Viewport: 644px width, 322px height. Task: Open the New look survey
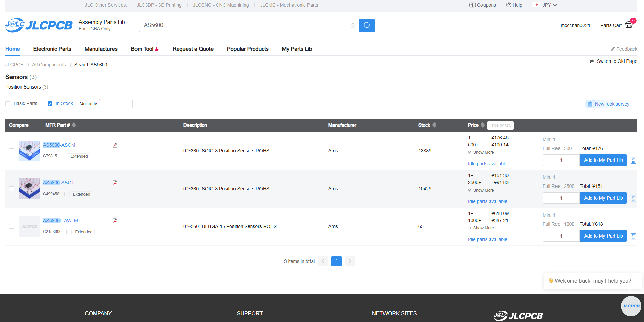609,104
